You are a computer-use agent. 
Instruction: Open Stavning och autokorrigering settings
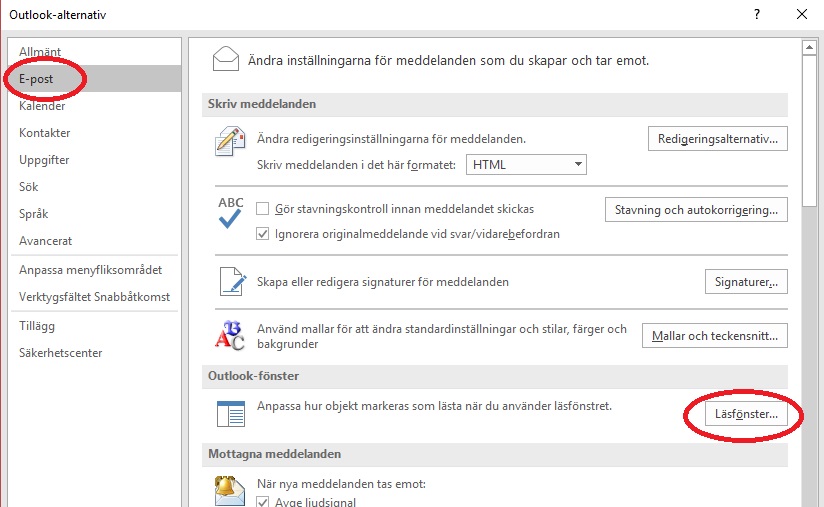coord(696,210)
